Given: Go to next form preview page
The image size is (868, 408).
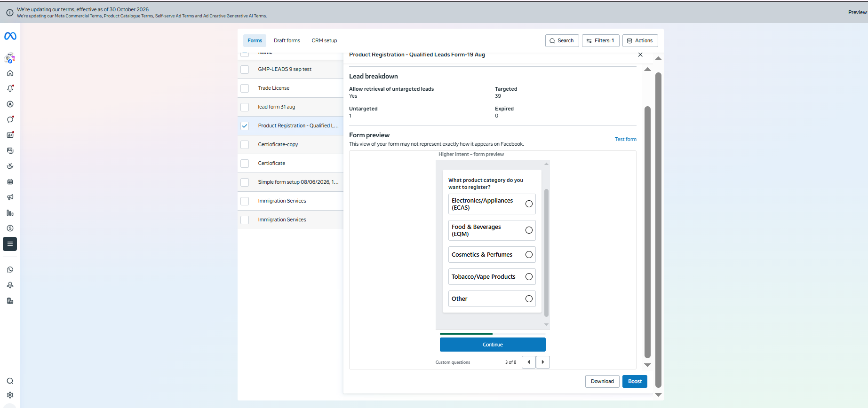Looking at the screenshot, I should [x=543, y=362].
